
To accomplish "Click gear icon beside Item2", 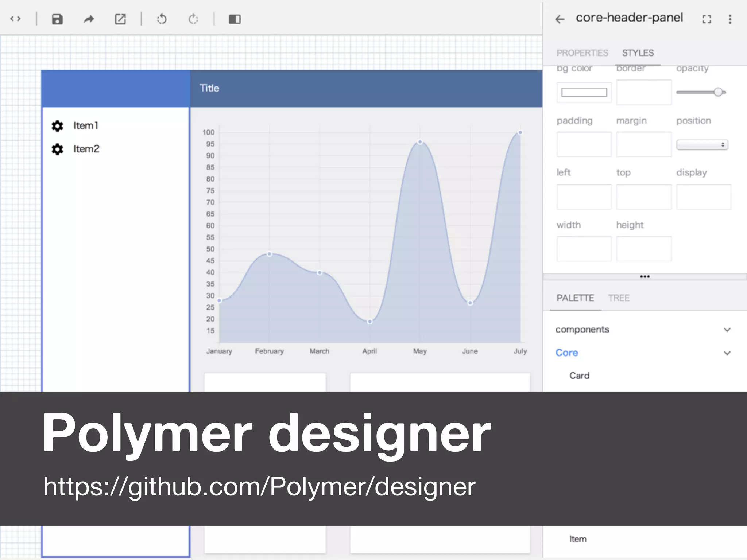I will pos(57,149).
